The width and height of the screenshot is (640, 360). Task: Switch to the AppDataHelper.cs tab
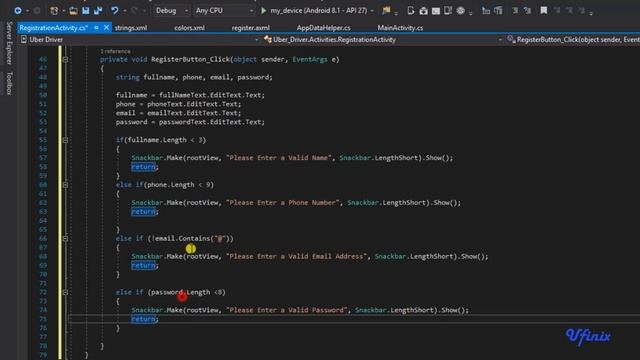[323, 28]
